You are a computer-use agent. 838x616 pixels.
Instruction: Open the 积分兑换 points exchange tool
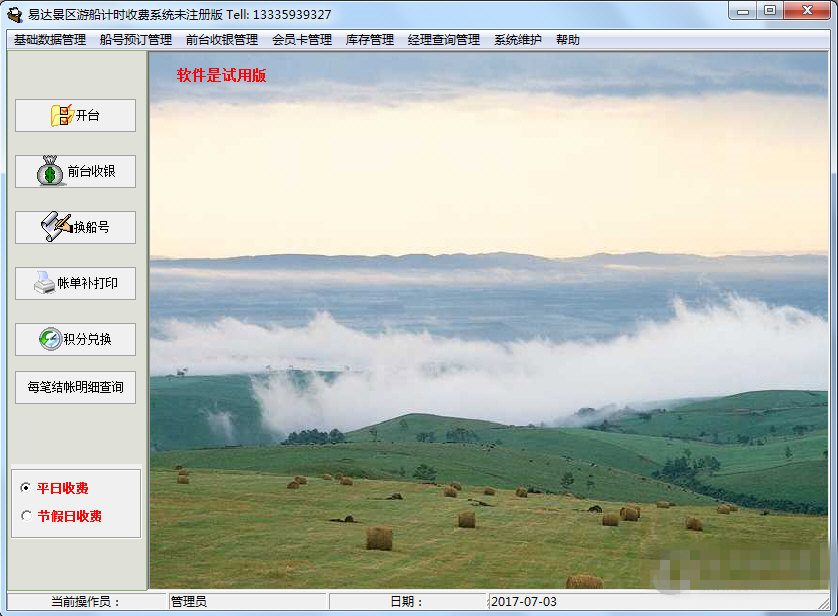click(75, 339)
